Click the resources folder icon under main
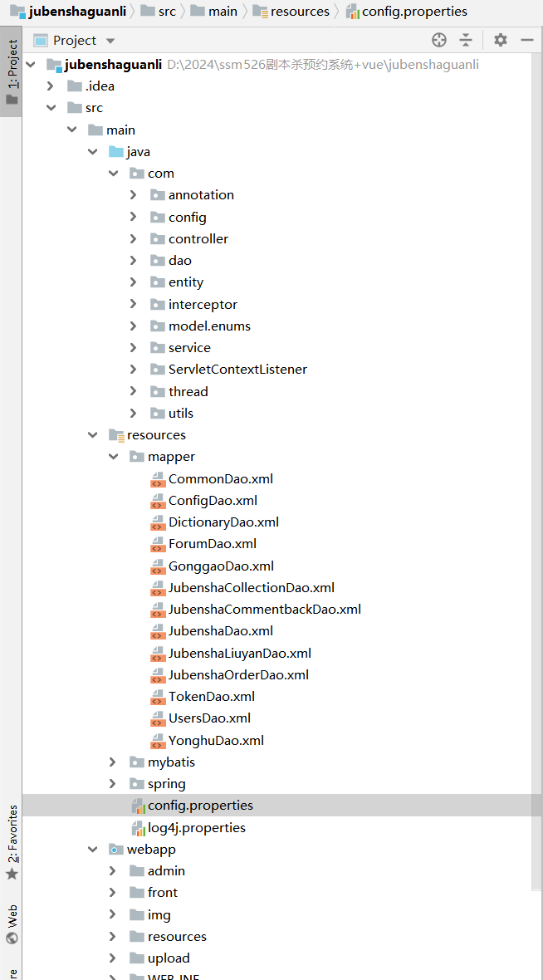Image resolution: width=543 pixels, height=980 pixels. coord(116,435)
